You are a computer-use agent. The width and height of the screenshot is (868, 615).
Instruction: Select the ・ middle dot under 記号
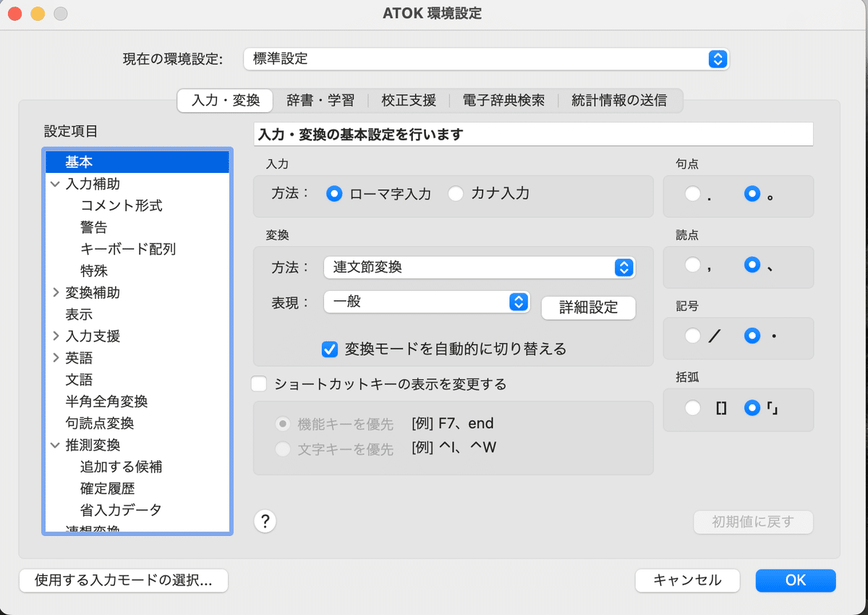click(752, 336)
